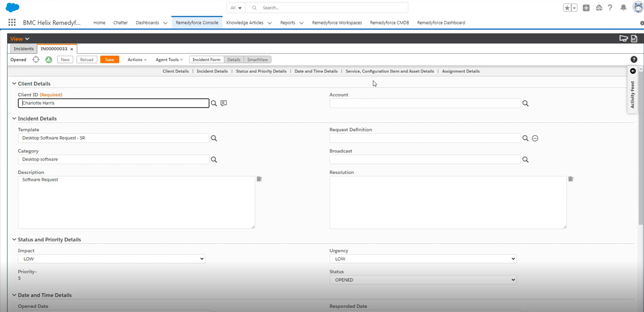Viewport: 644px width, 312px height.
Task: Click the Category lookup magnifier icon
Action: (x=214, y=160)
